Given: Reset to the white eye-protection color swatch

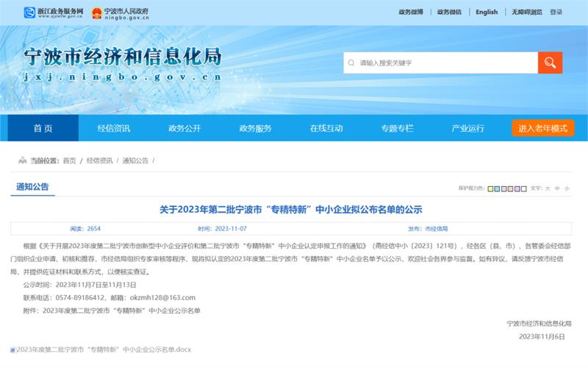Looking at the screenshot, I should tap(523, 188).
